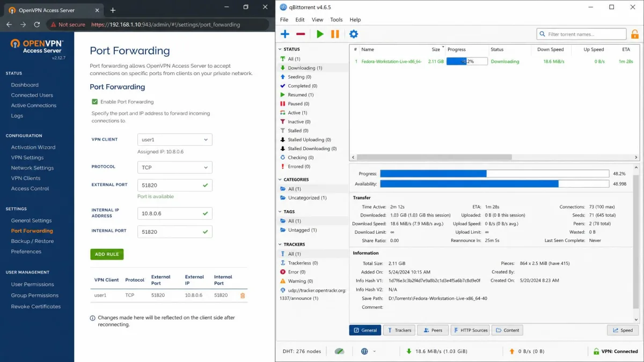The height and width of the screenshot is (362, 644).
Task: Click the ADD RULE button
Action: pyautogui.click(x=107, y=254)
